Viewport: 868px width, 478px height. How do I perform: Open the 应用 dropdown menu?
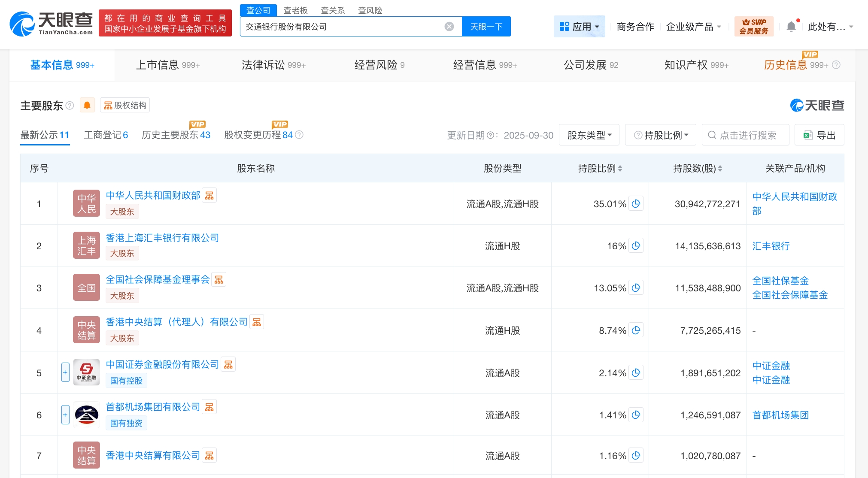(x=579, y=27)
